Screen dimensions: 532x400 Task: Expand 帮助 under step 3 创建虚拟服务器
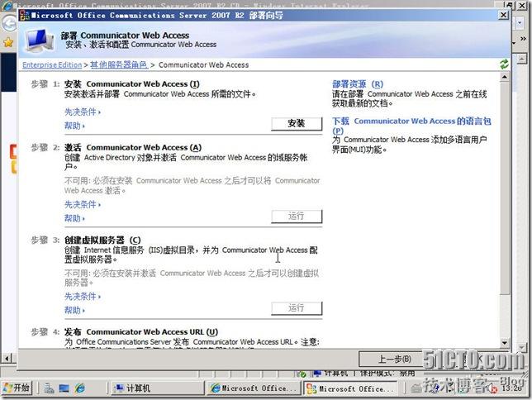point(74,311)
